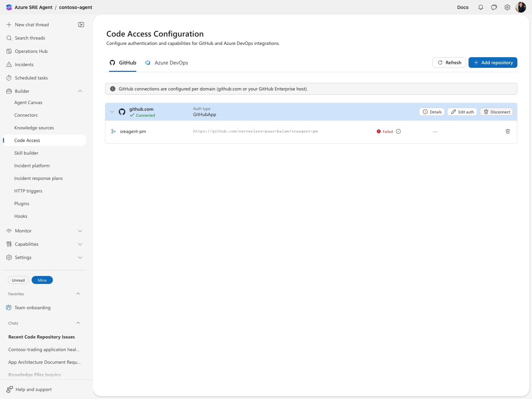Click the Azure SRE Agent logo icon

coord(9,7)
